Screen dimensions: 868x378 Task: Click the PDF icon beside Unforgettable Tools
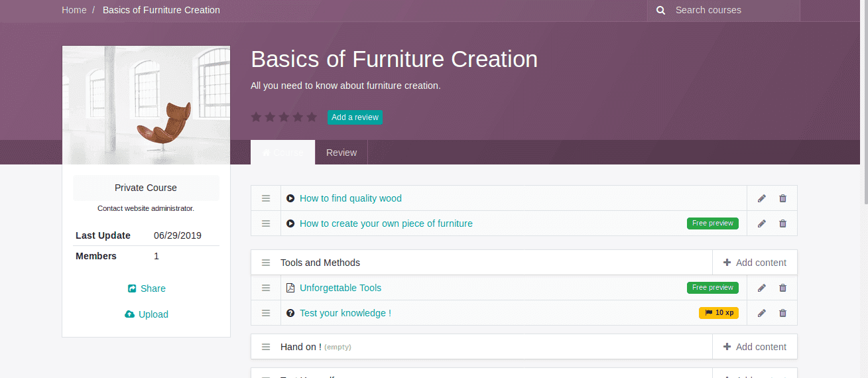click(x=290, y=288)
